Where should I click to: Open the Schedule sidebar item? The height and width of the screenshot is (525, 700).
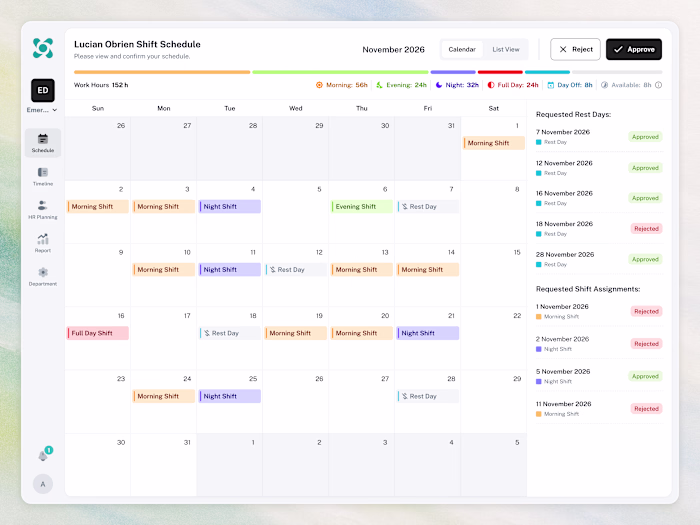[43, 143]
